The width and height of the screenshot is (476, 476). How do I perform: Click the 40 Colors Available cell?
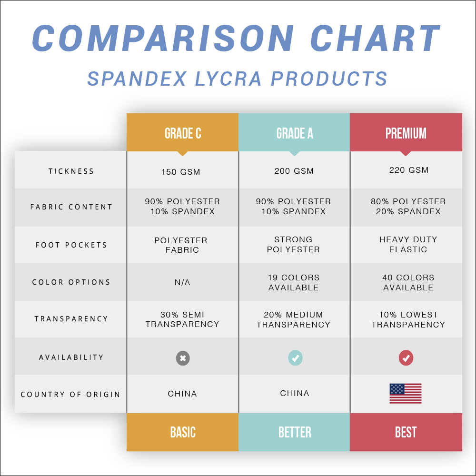click(x=408, y=282)
